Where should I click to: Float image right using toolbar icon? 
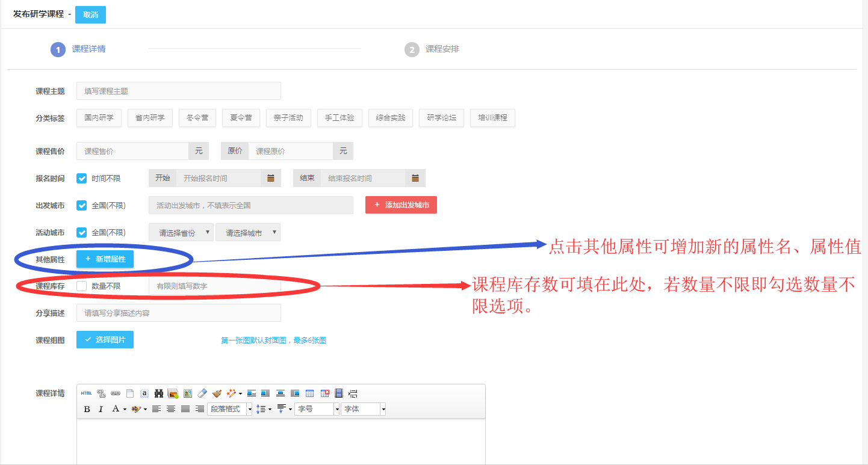point(295,393)
